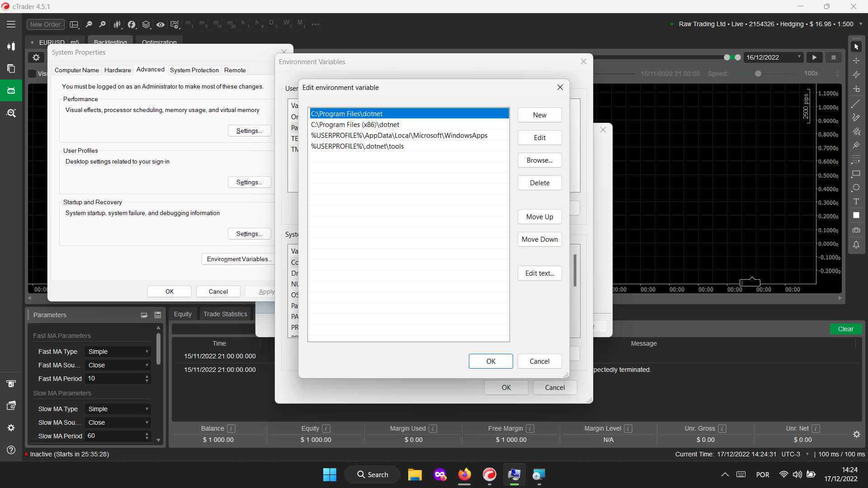
Task: Open the layers objects list icon
Action: [x=146, y=24]
